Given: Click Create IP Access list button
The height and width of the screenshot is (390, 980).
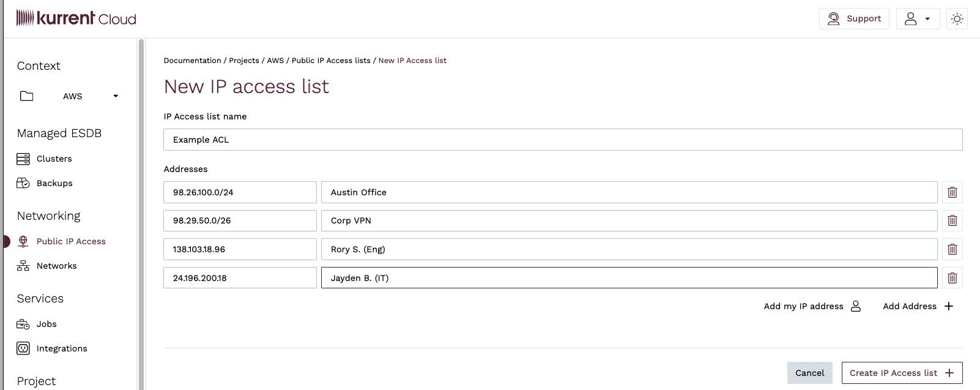Looking at the screenshot, I should tap(901, 373).
